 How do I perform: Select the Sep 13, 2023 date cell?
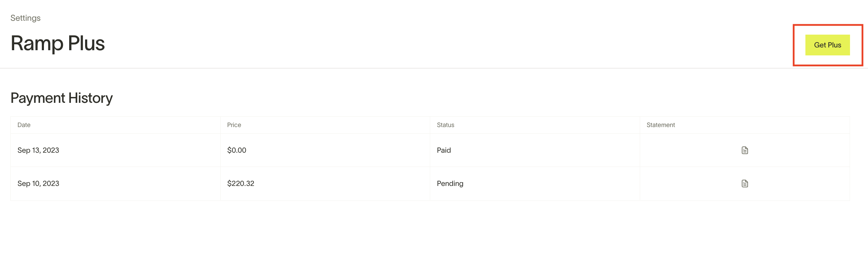tap(38, 150)
